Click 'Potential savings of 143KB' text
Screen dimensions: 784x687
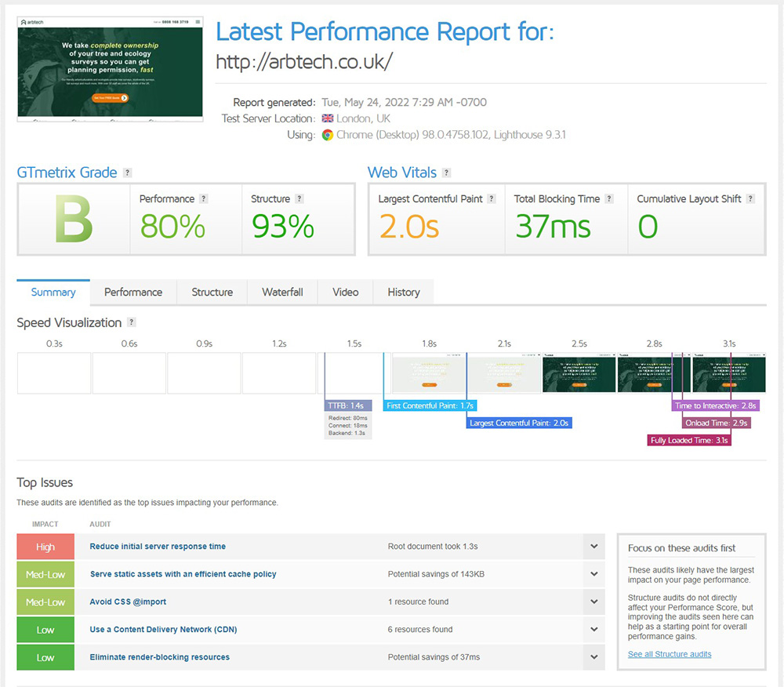436,574
